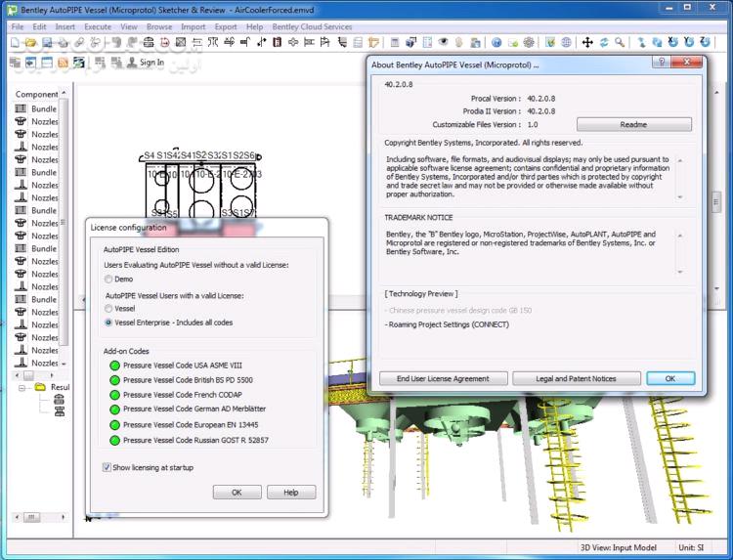This screenshot has width=733, height=560.
Task: Open the Execute menu
Action: (98, 27)
